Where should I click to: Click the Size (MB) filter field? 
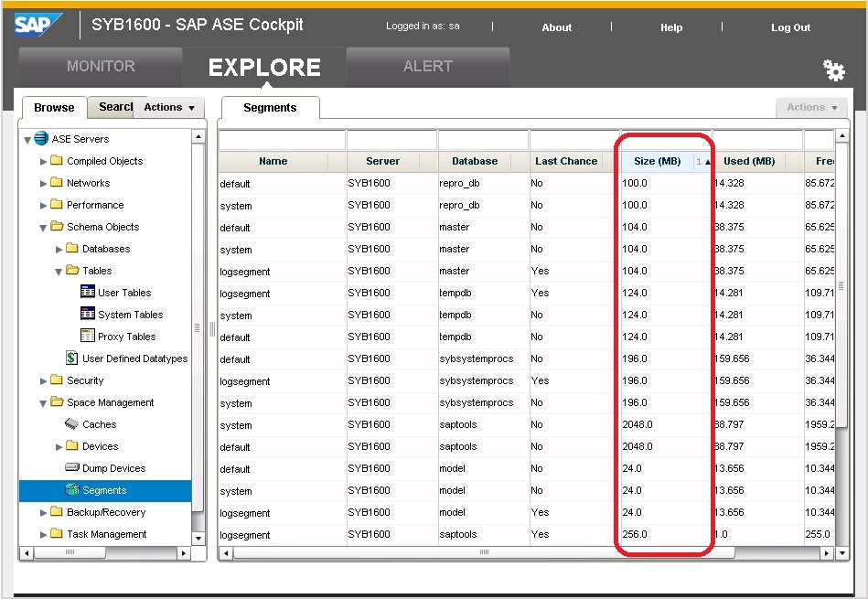coord(666,140)
